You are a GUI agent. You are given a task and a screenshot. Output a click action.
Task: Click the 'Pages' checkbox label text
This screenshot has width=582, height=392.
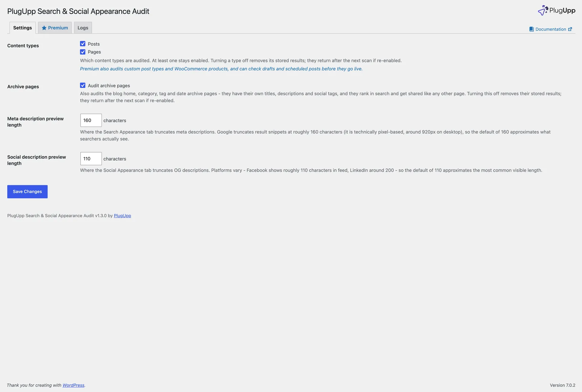pyautogui.click(x=94, y=52)
